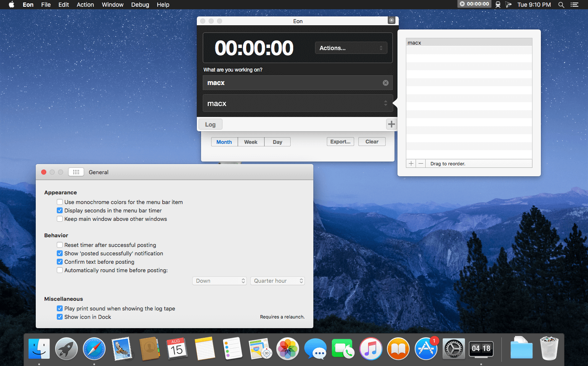Open the Actions... dropdown menu
Screen dimensions: 588x366
click(x=351, y=48)
